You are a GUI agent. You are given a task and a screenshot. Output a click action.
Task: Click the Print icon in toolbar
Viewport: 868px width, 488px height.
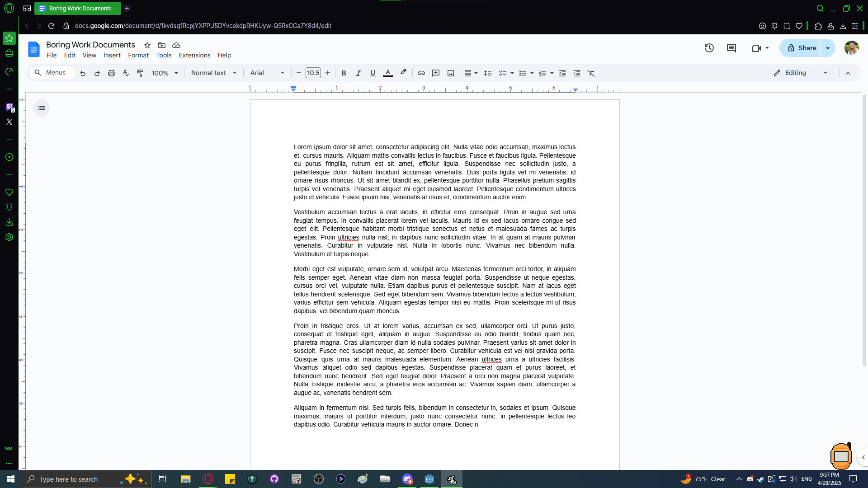pos(111,73)
